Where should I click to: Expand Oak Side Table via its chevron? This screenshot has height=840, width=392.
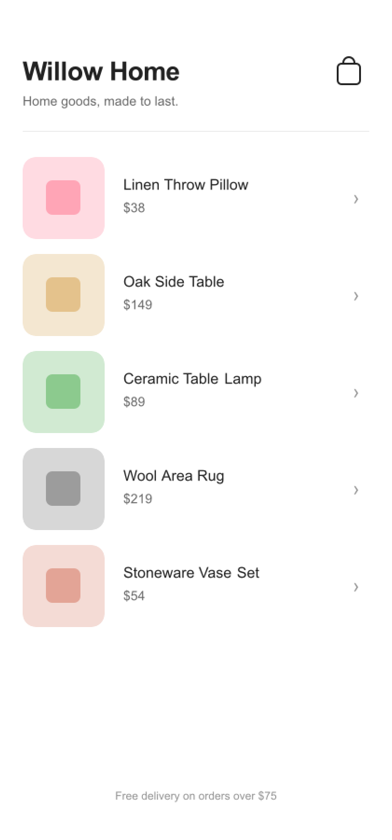pyautogui.click(x=356, y=296)
